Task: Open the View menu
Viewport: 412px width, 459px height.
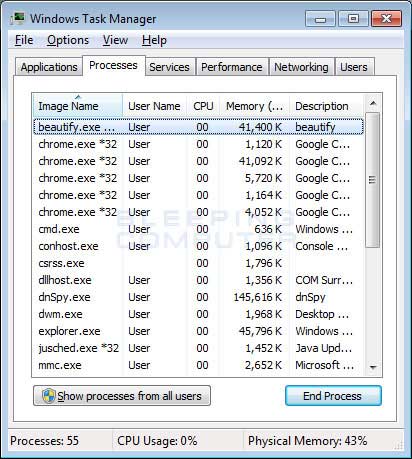Action: point(115,40)
